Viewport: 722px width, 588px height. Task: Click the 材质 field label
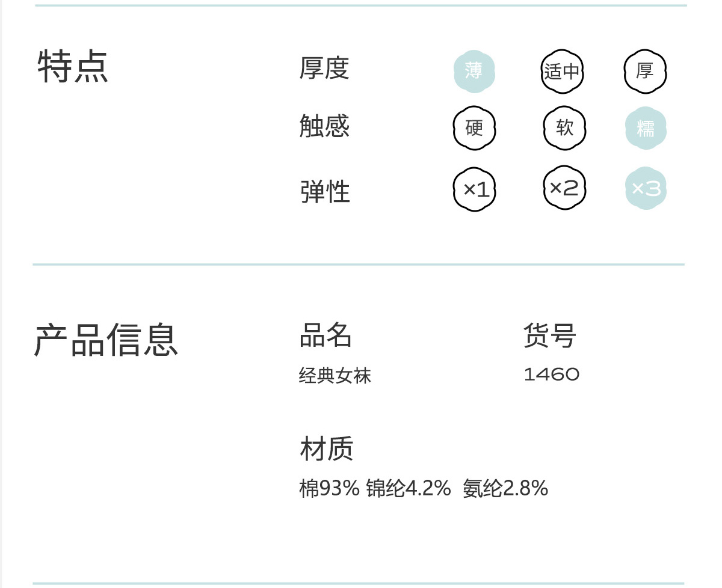coord(326,449)
